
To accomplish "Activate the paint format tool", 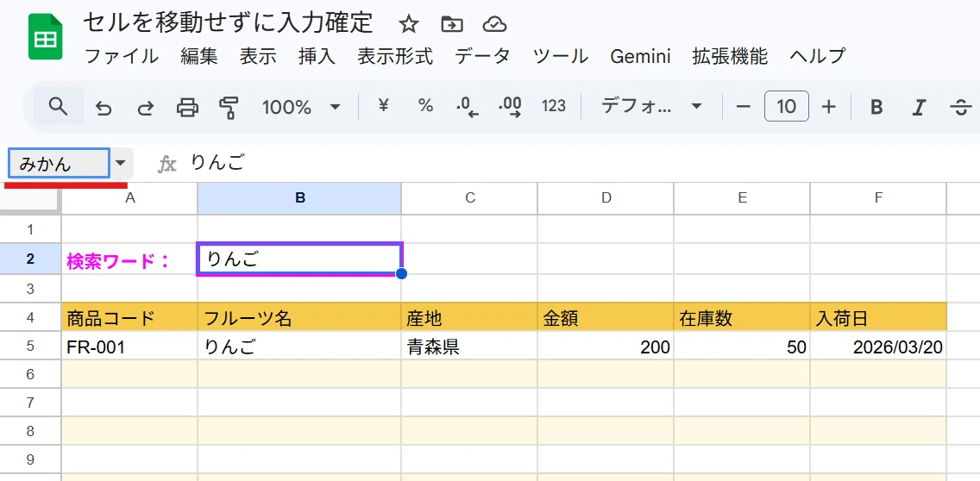I will [x=229, y=108].
